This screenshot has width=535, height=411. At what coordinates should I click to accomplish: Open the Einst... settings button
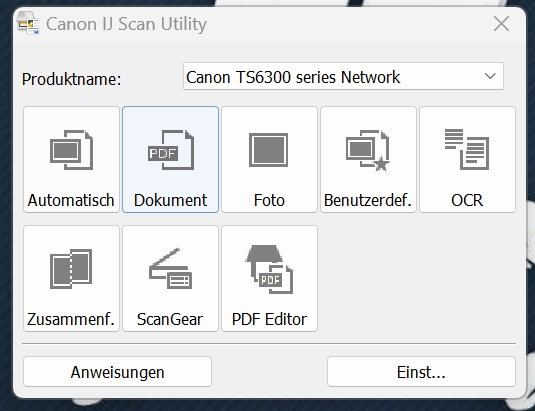(421, 372)
